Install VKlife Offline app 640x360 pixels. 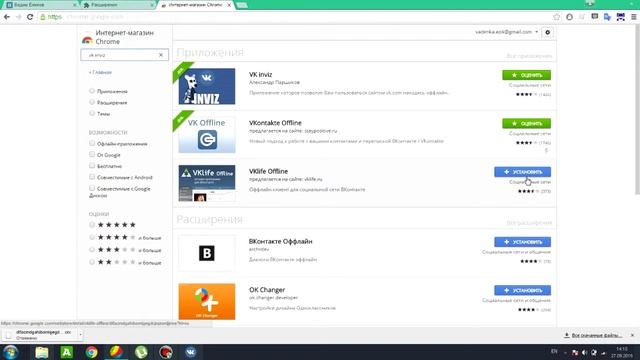point(522,172)
